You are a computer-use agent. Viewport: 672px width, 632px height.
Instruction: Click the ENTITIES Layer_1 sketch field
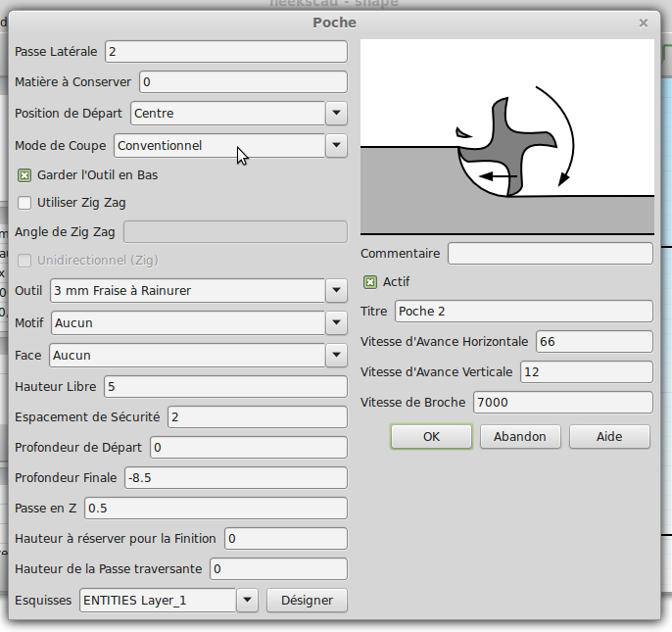(x=158, y=601)
